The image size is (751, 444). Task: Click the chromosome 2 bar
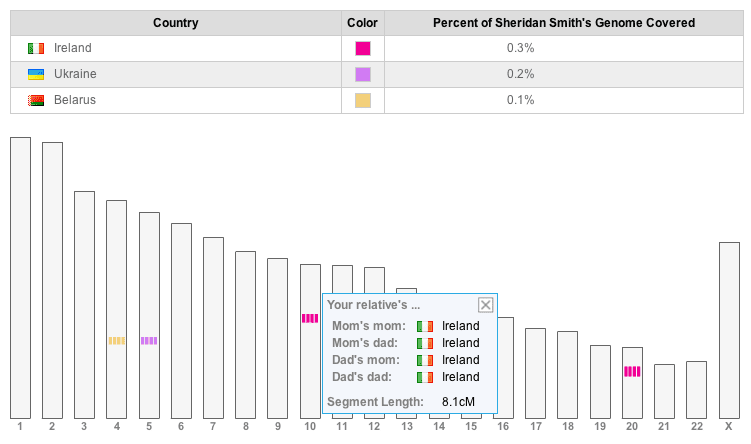(x=52, y=280)
